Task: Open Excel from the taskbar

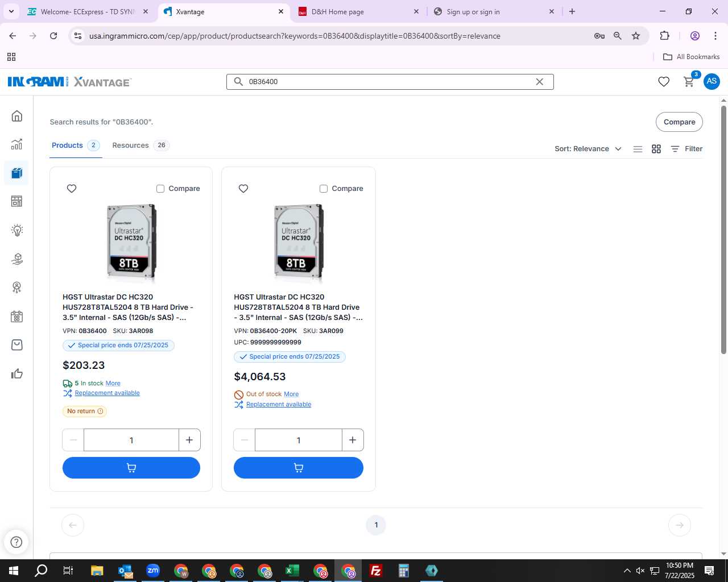Action: click(292, 571)
